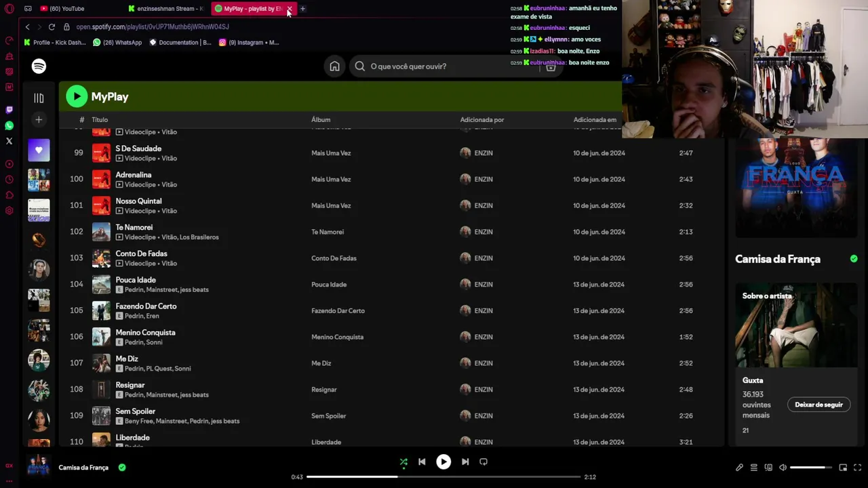Screen dimensions: 868x488
Task: Open Opera sidebar settings gear
Action: click(9, 211)
